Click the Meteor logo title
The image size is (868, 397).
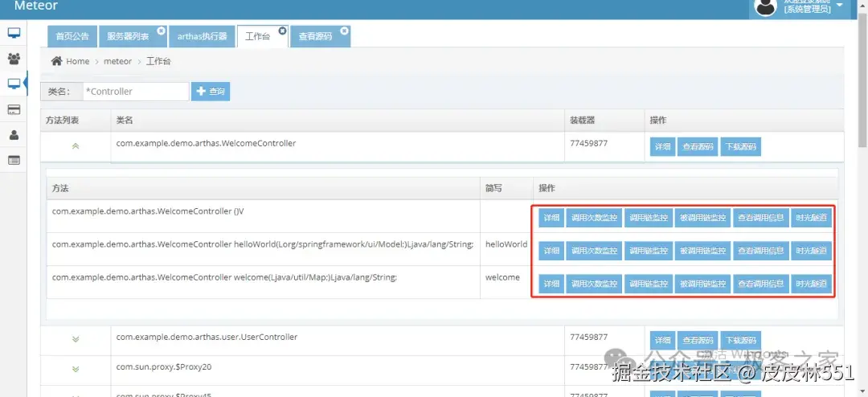(36, 6)
